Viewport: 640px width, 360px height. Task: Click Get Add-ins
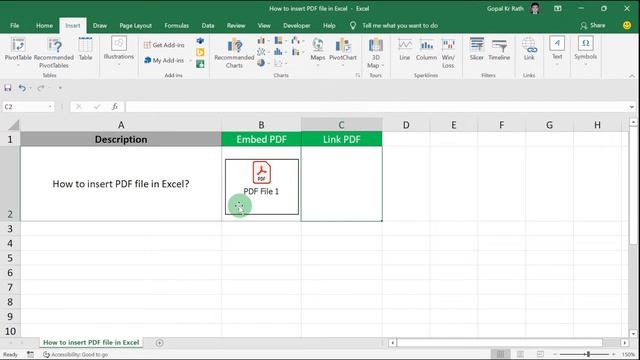coord(164,45)
